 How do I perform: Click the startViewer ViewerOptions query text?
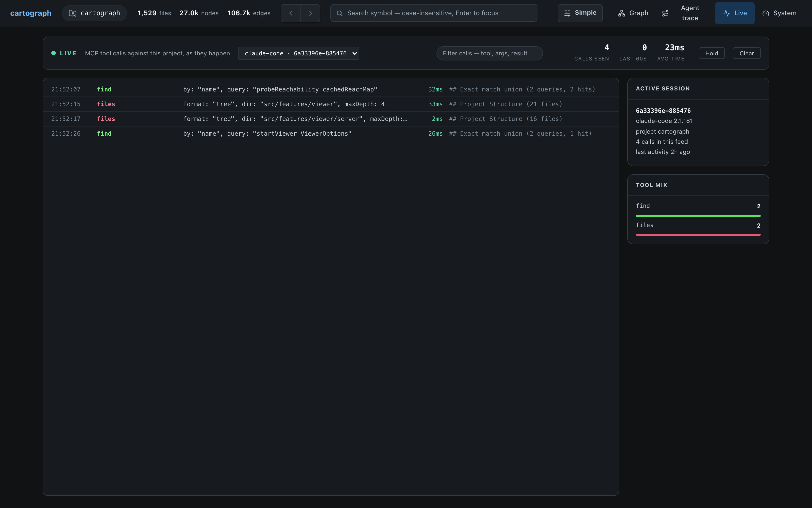302,134
